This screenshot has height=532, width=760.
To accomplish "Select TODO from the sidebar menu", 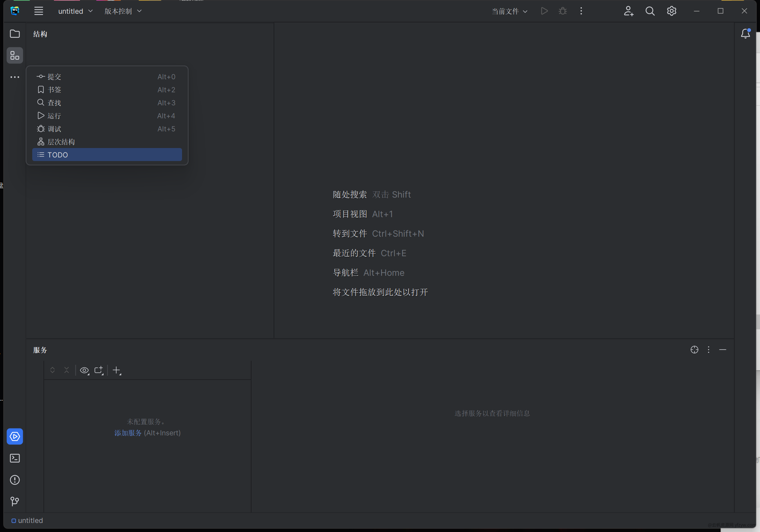I will click(x=107, y=154).
